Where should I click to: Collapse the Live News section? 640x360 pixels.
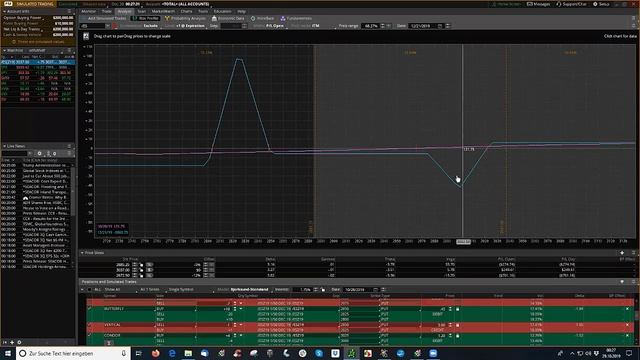4,146
